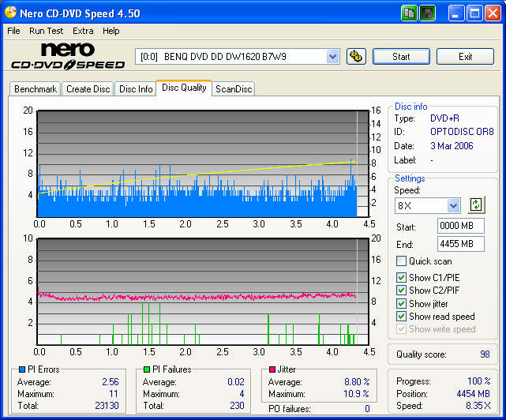Screen dimensions: 506x420
Task: Maximize the Nero CD-DVD Speed window
Action: [x=474, y=13]
